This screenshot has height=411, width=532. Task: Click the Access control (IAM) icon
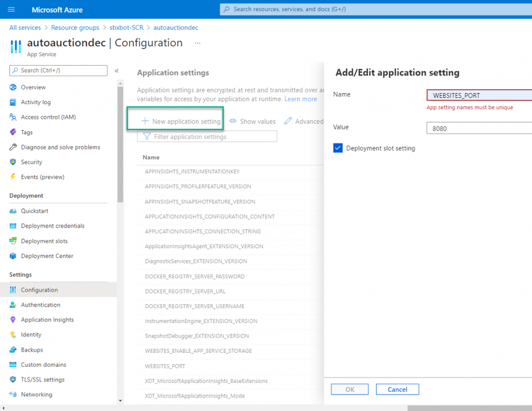click(x=13, y=117)
